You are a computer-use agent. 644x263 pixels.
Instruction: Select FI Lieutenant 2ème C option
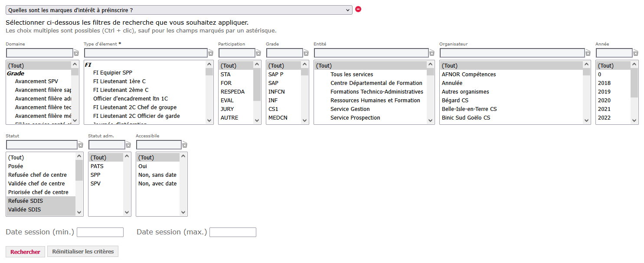[x=145, y=90]
